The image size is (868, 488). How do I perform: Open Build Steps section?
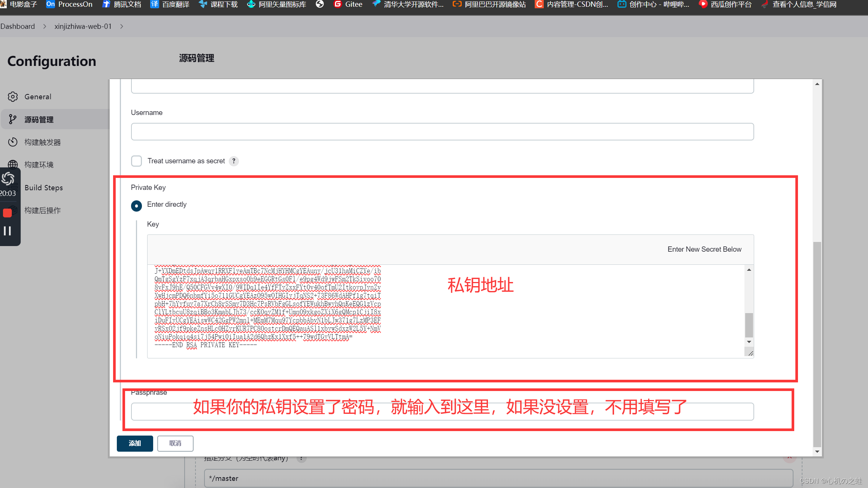click(43, 188)
